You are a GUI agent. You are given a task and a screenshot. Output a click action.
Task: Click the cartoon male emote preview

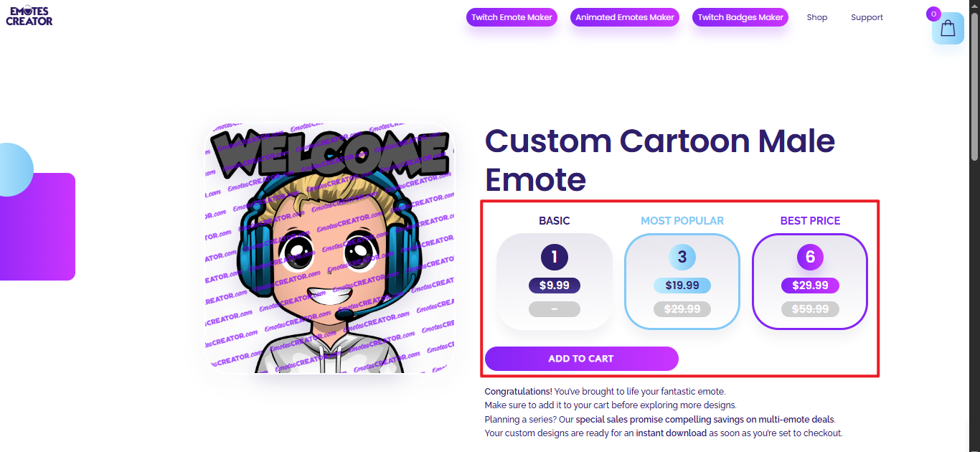329,248
